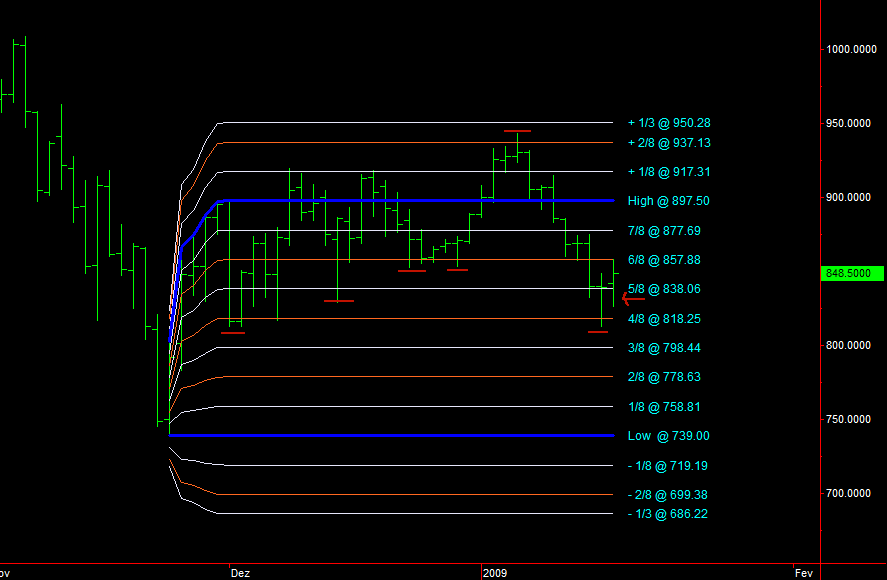Click the '1/8 @ 758.81' level label
Image resolution: width=887 pixels, height=580 pixels.
pos(664,407)
